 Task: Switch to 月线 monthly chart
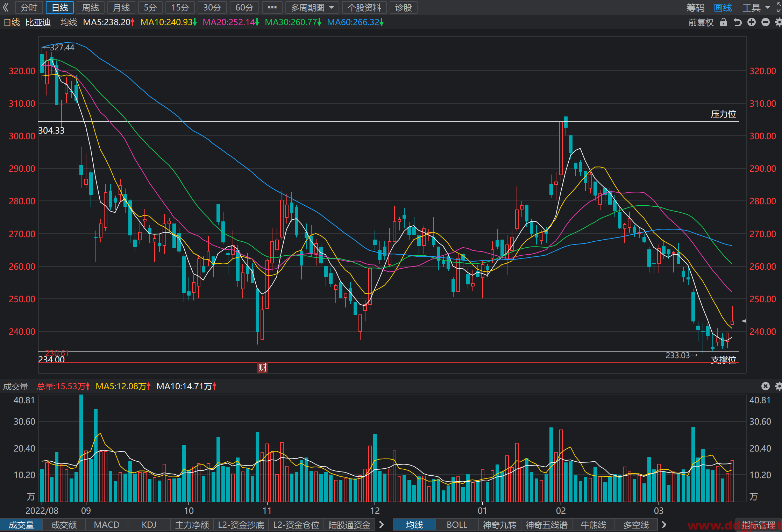pos(121,7)
